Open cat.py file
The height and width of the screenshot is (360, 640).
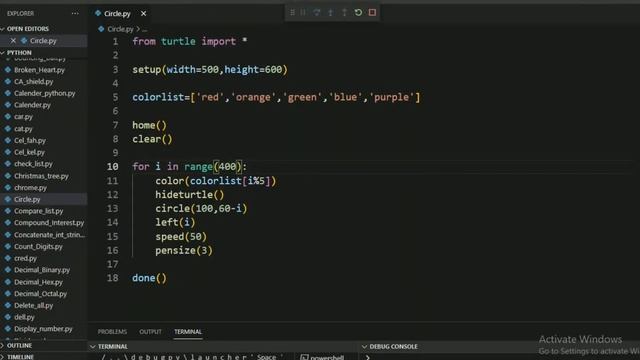click(x=23, y=129)
